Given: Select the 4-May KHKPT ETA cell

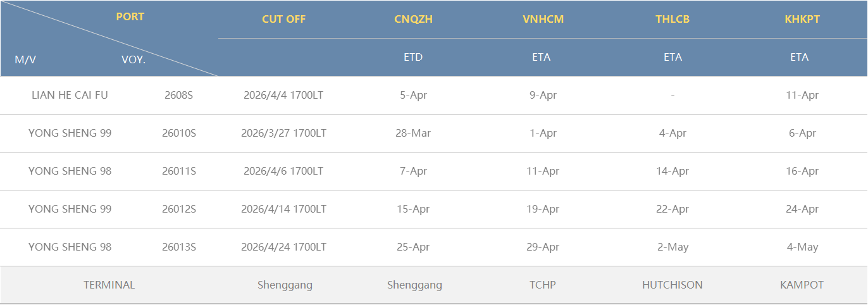Looking at the screenshot, I should 802,247.
